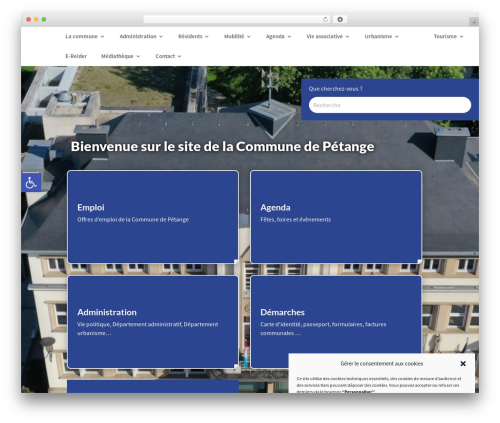Open the Contact menu item
This screenshot has height=423, width=500.
tap(165, 56)
